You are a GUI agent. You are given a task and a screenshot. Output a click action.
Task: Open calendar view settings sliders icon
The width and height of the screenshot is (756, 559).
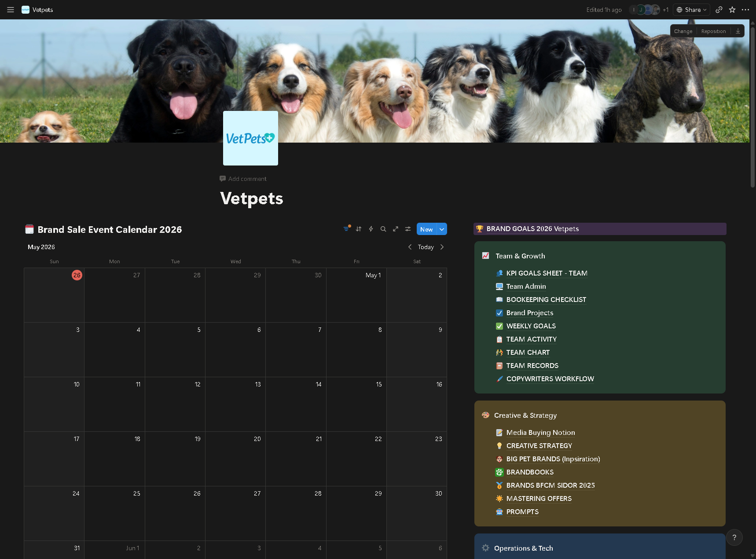pos(408,229)
